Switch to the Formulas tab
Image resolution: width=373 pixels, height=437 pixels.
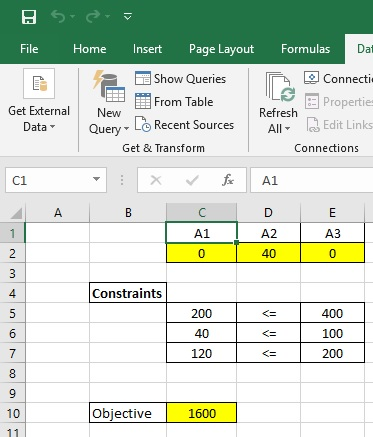[x=305, y=49]
